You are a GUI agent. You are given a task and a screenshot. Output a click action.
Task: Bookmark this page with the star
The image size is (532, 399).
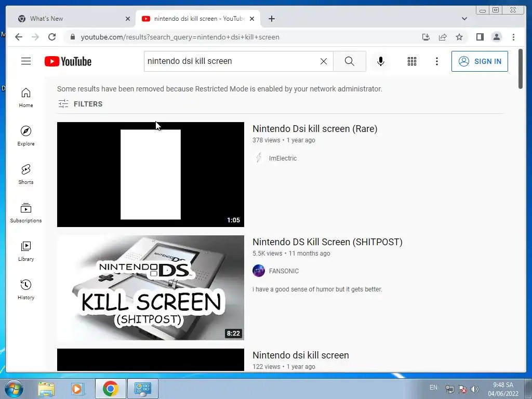pyautogui.click(x=459, y=37)
